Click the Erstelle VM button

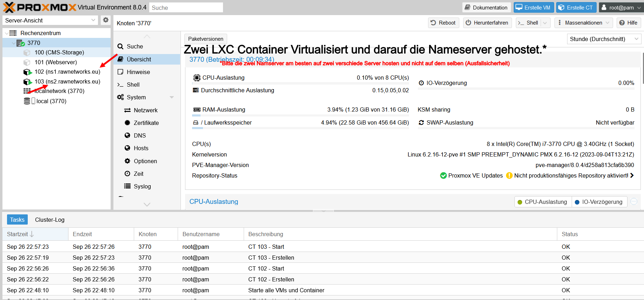click(x=534, y=7)
